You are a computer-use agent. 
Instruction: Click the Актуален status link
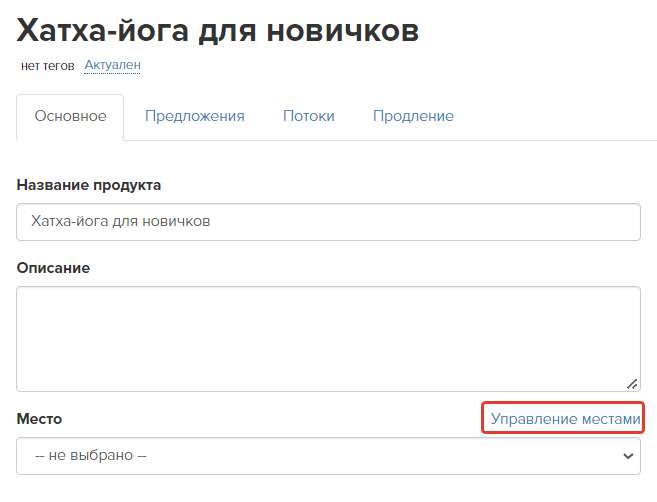click(112, 65)
